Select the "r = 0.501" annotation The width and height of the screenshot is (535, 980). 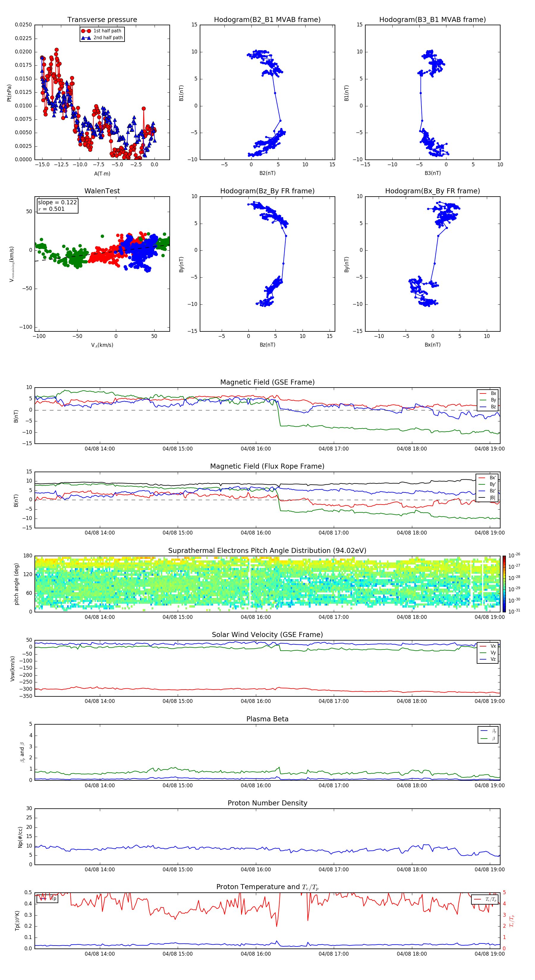tap(51, 209)
